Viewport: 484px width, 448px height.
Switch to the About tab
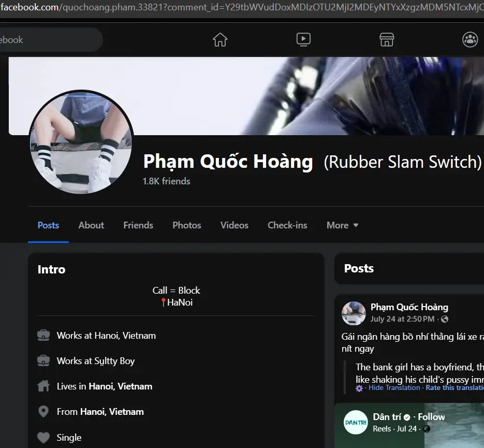(91, 225)
